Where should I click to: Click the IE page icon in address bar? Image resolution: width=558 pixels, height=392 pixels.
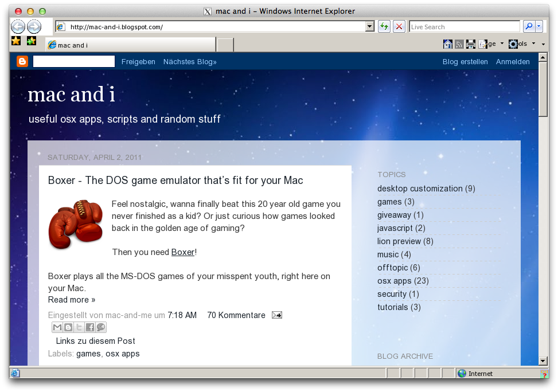pyautogui.click(x=61, y=27)
